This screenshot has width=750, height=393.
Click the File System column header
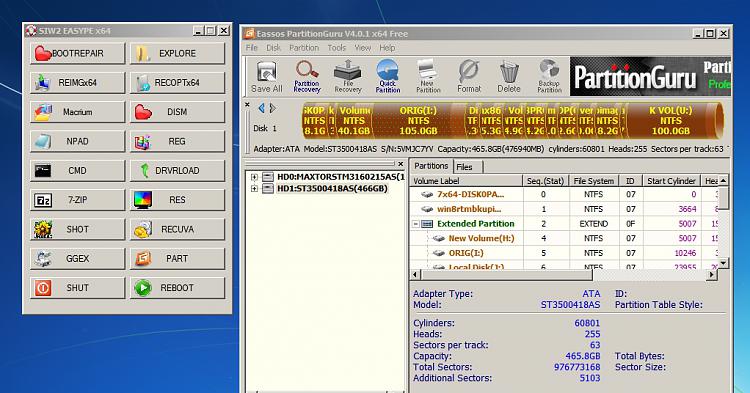[x=594, y=181]
